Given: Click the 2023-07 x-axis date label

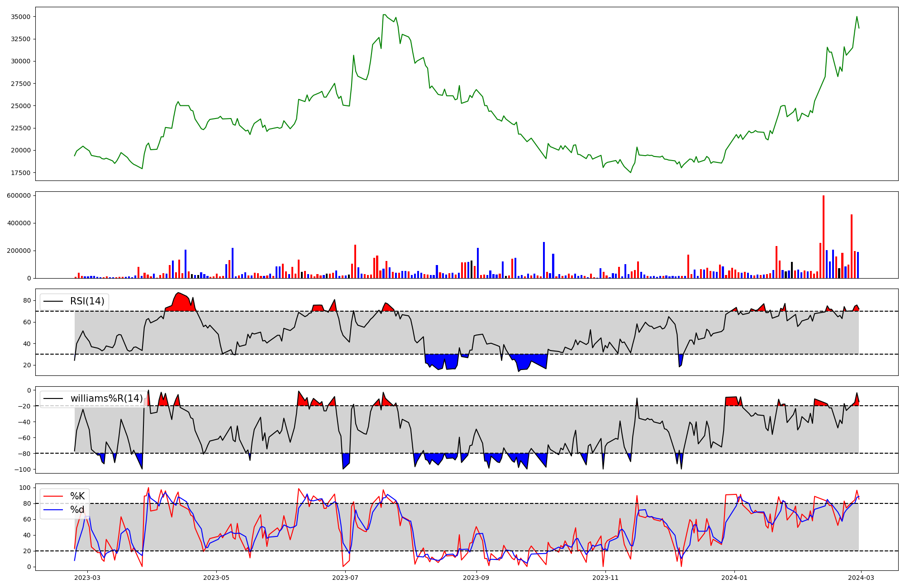Looking at the screenshot, I should coord(345,578).
